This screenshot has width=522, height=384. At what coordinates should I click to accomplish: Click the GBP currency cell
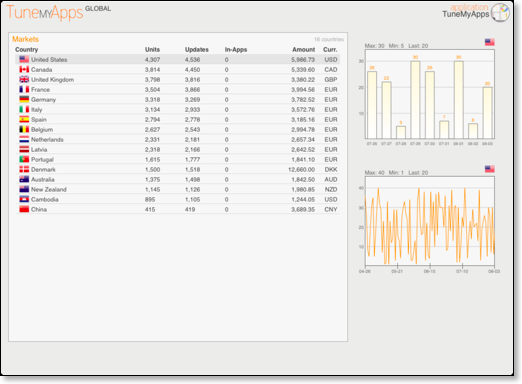[331, 80]
